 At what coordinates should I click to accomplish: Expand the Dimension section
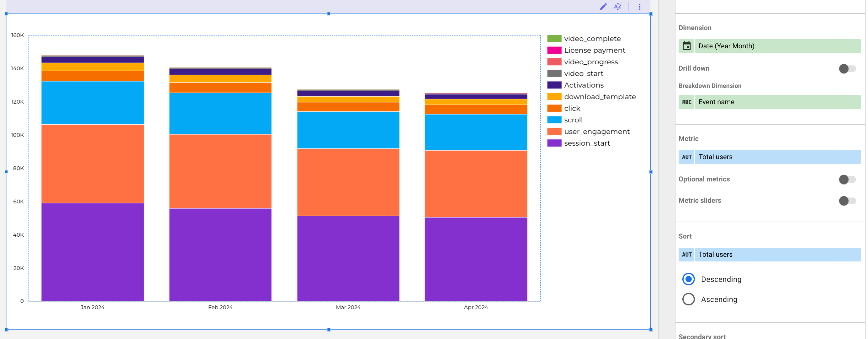click(694, 28)
